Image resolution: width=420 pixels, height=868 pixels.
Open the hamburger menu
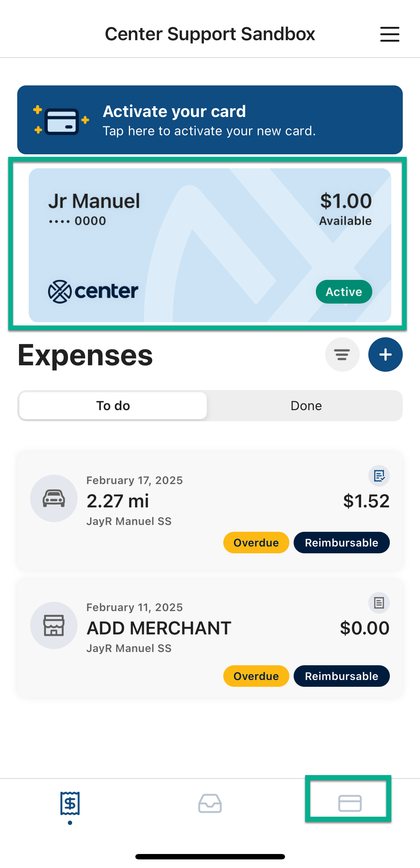390,34
